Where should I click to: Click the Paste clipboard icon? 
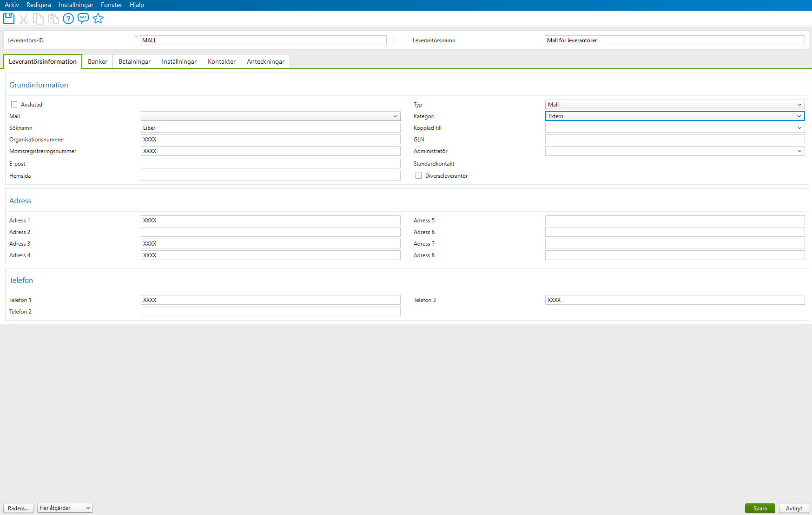point(53,19)
